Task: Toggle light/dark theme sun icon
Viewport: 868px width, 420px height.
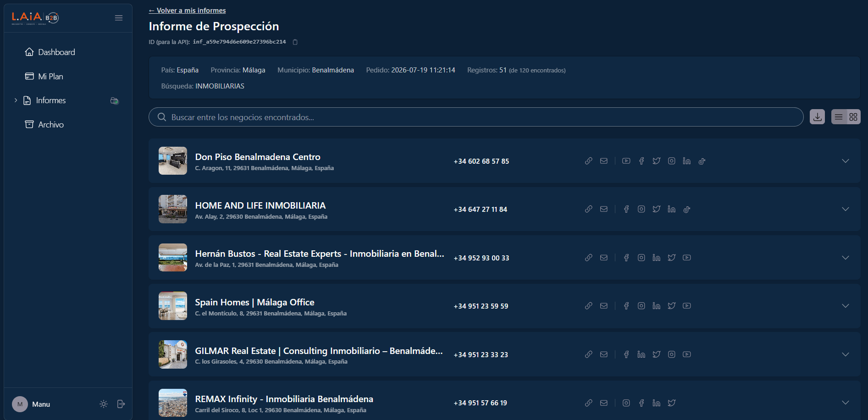Action: (x=104, y=404)
